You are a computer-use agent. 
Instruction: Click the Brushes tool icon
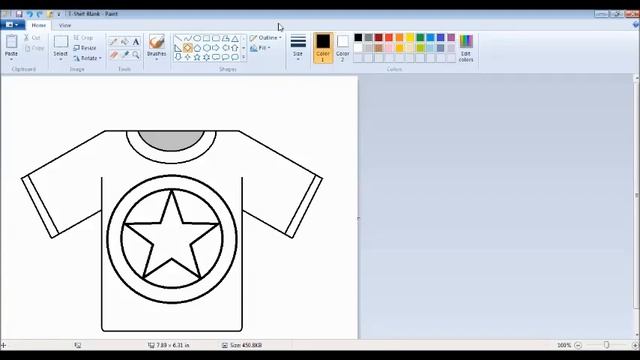click(157, 42)
